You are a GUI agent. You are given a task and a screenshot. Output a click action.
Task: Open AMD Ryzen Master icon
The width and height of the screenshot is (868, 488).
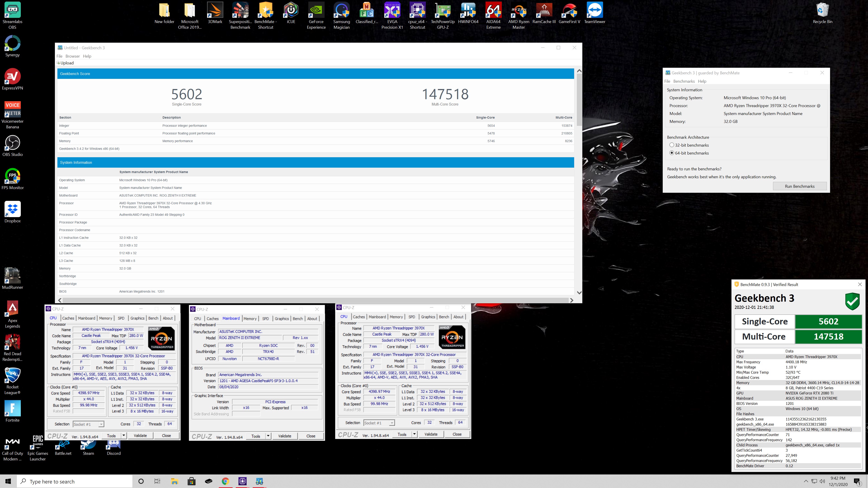click(519, 15)
